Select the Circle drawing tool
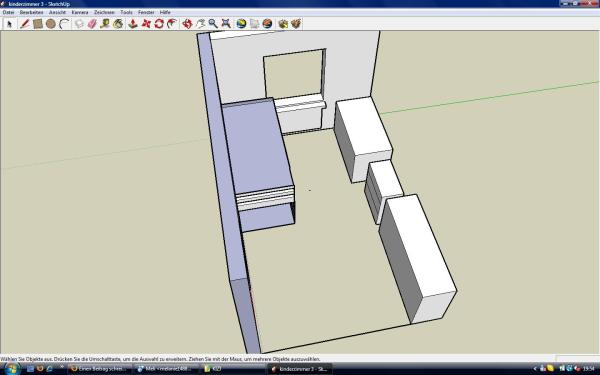The image size is (600, 375). tap(51, 24)
